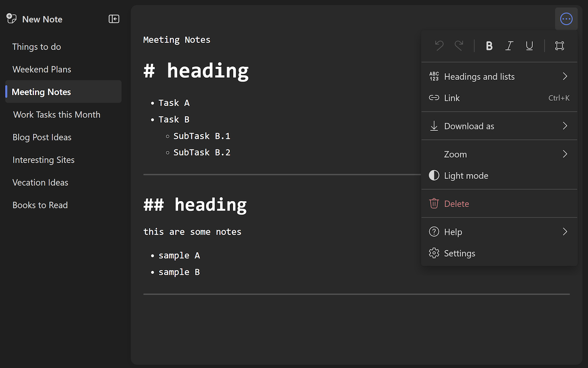The height and width of the screenshot is (368, 588).
Task: Collapse the sidebar panel
Action: 114,19
